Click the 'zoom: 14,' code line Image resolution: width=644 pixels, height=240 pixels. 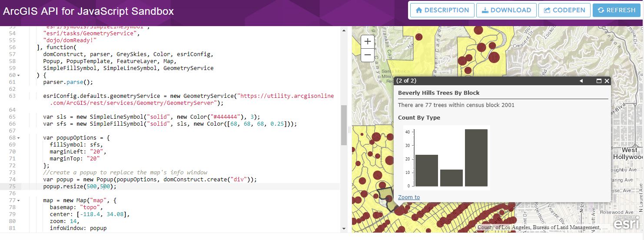click(65, 221)
